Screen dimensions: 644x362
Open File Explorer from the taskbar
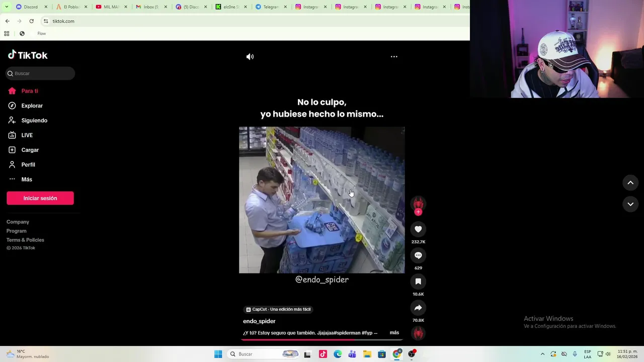pos(367,354)
